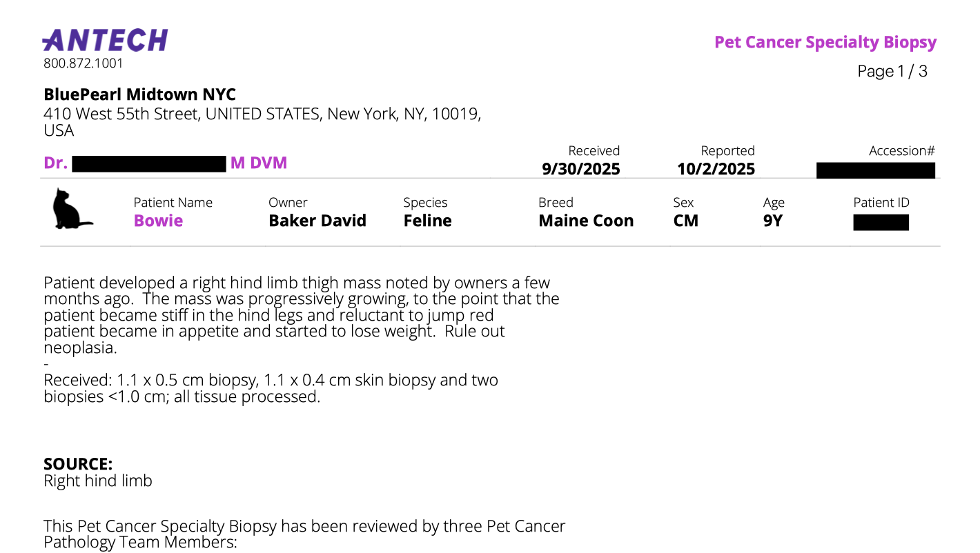Click the patient name Bowie

(158, 221)
